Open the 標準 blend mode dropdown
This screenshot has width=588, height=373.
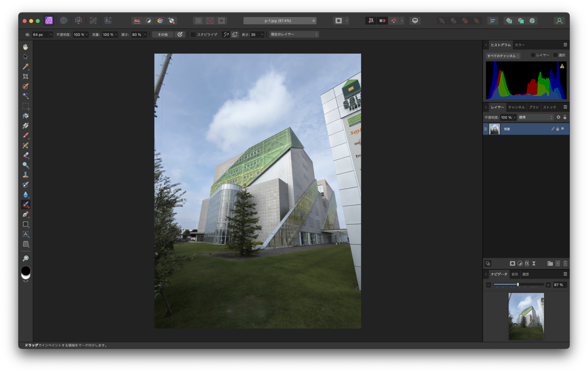[x=536, y=117]
